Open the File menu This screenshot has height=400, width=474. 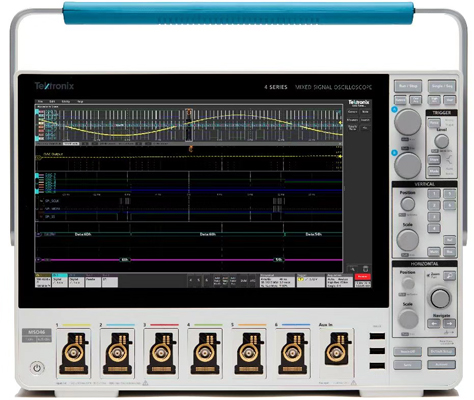click(40, 101)
